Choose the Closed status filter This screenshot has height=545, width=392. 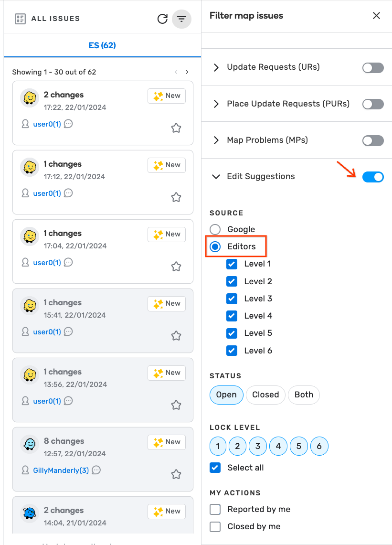click(265, 395)
